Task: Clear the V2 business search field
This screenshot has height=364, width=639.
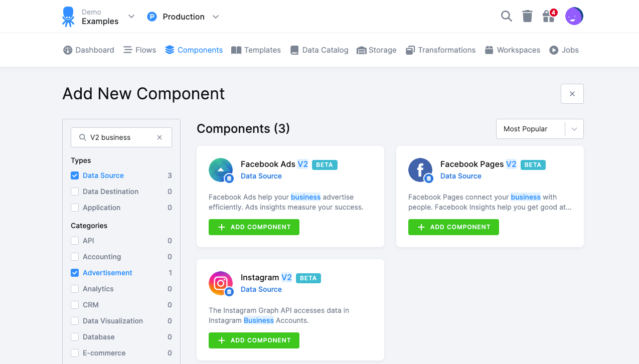Action: tap(159, 137)
